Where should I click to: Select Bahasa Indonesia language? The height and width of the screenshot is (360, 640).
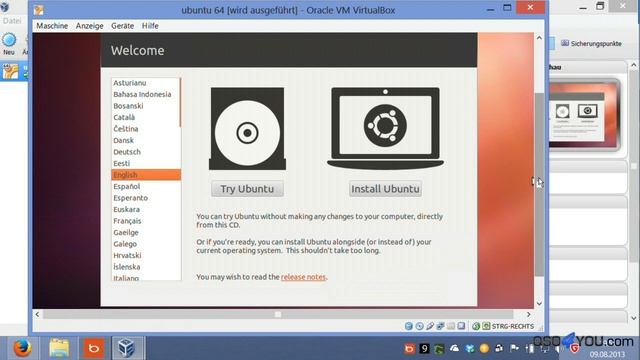click(x=145, y=94)
